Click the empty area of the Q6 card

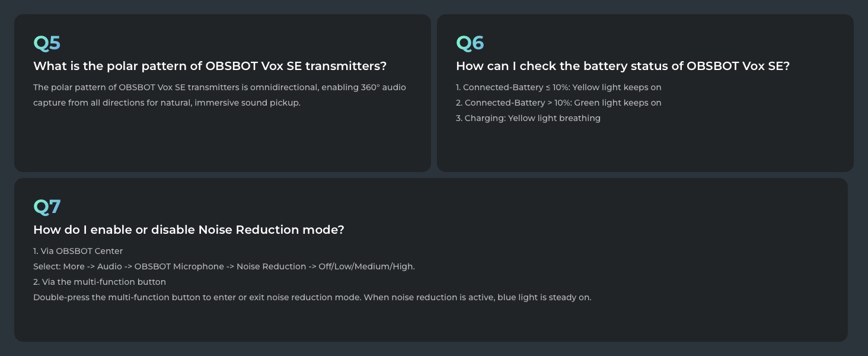click(645, 148)
